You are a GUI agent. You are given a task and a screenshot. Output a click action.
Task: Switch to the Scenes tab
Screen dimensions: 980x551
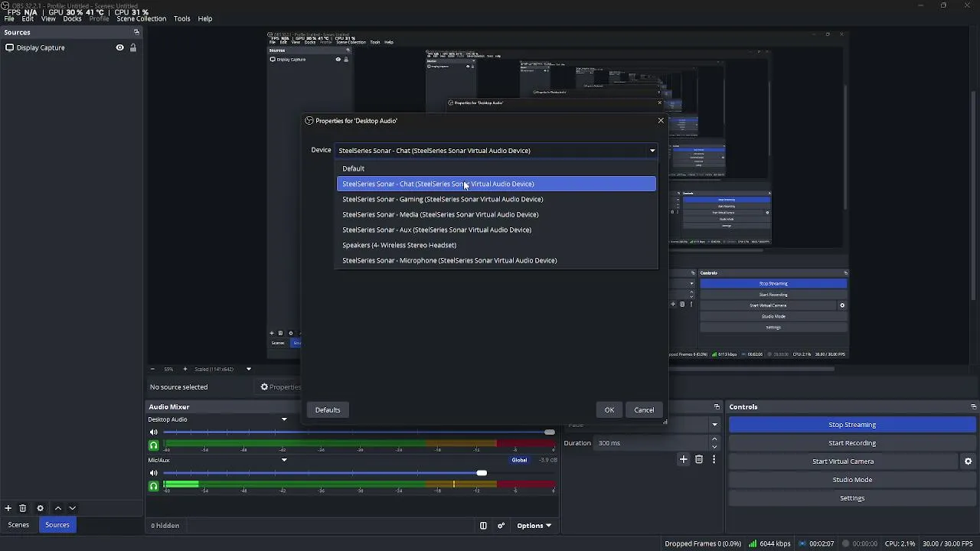click(18, 525)
